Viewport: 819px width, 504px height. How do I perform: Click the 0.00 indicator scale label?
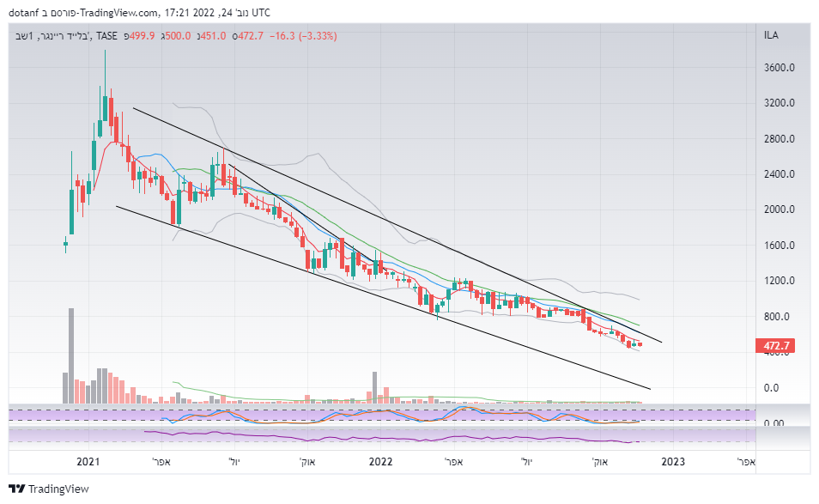pos(773,422)
